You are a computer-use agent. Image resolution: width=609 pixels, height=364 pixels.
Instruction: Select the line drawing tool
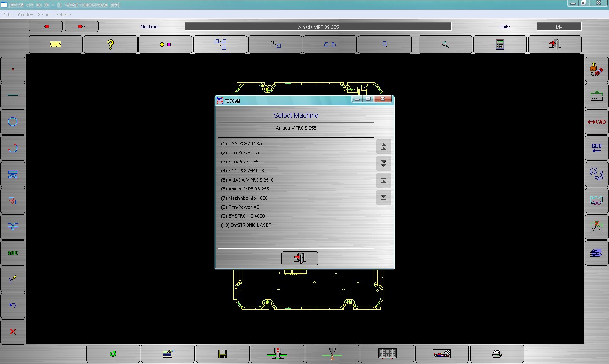[13, 96]
